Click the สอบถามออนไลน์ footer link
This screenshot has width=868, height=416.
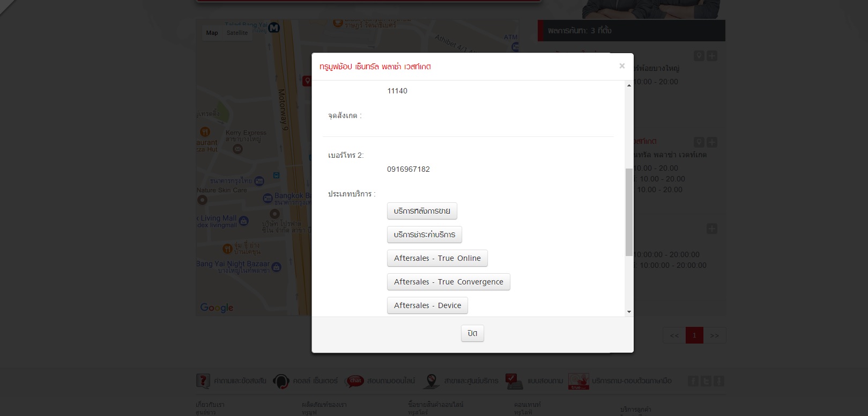pyautogui.click(x=391, y=381)
